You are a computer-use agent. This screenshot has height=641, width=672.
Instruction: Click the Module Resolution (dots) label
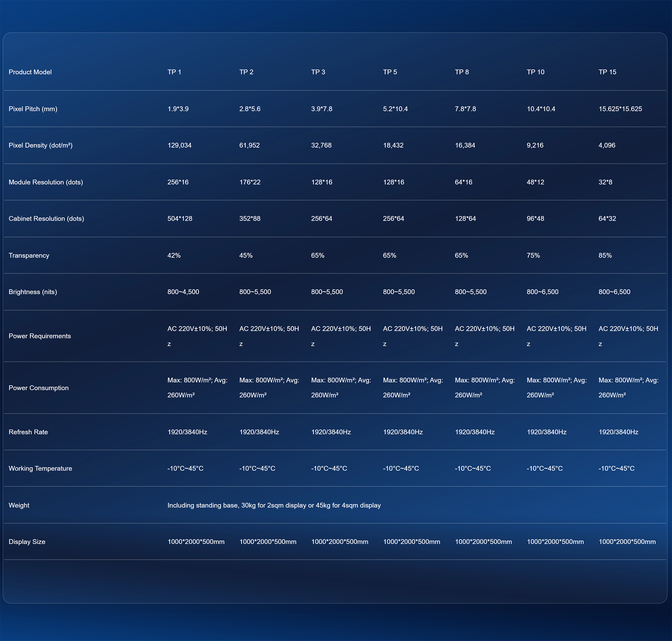pos(46,182)
